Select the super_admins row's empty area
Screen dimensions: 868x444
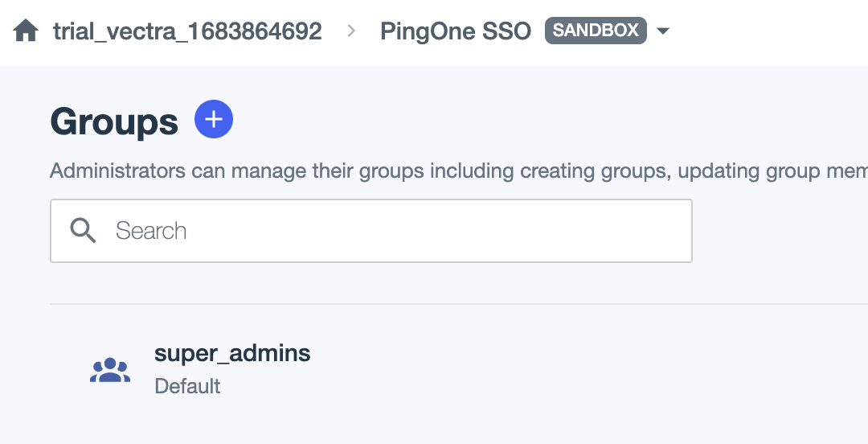click(x=563, y=370)
